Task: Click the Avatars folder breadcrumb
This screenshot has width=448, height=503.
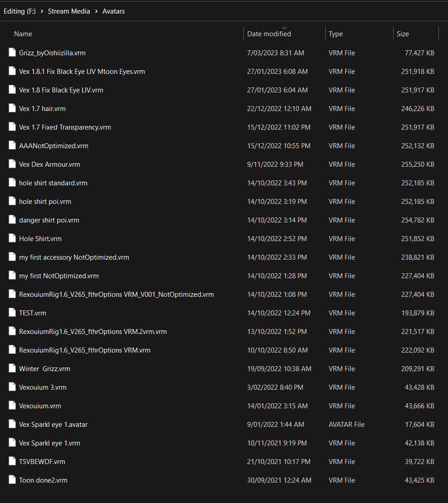Action: 113,11
